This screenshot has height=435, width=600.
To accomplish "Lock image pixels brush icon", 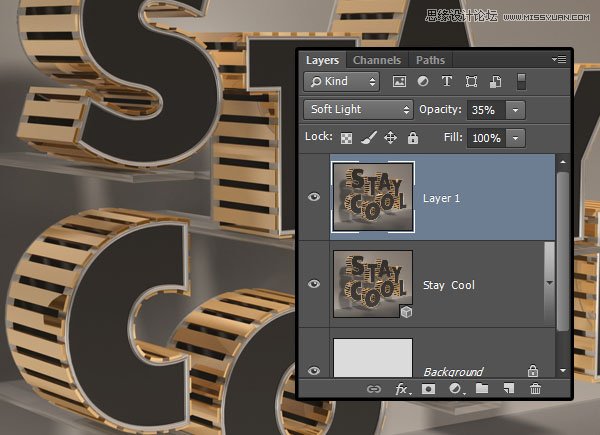I will (x=368, y=138).
